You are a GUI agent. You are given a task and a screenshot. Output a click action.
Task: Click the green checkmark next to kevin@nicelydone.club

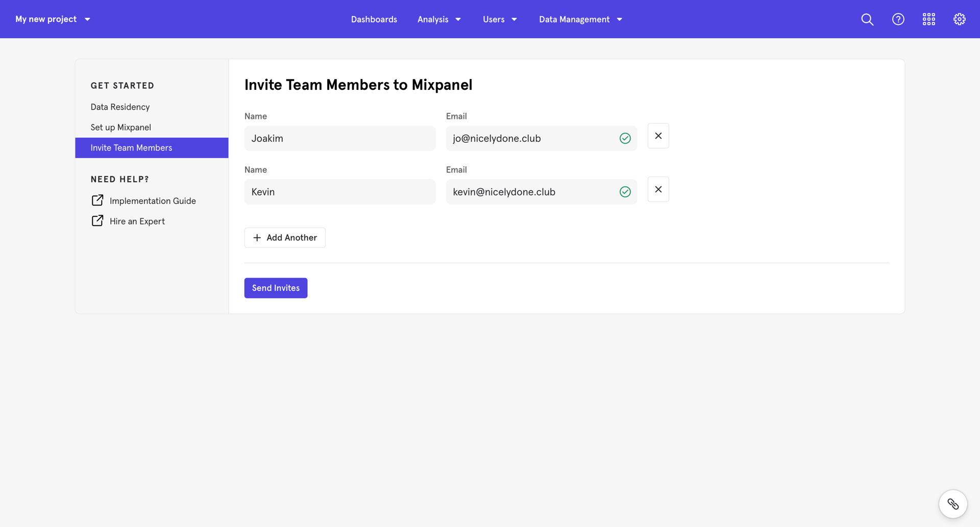[625, 191]
